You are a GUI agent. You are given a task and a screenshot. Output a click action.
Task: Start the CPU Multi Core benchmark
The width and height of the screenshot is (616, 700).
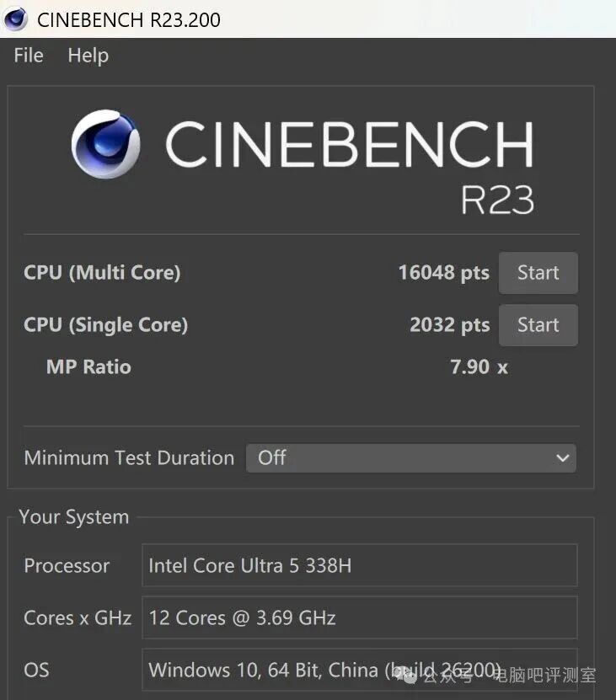click(538, 272)
